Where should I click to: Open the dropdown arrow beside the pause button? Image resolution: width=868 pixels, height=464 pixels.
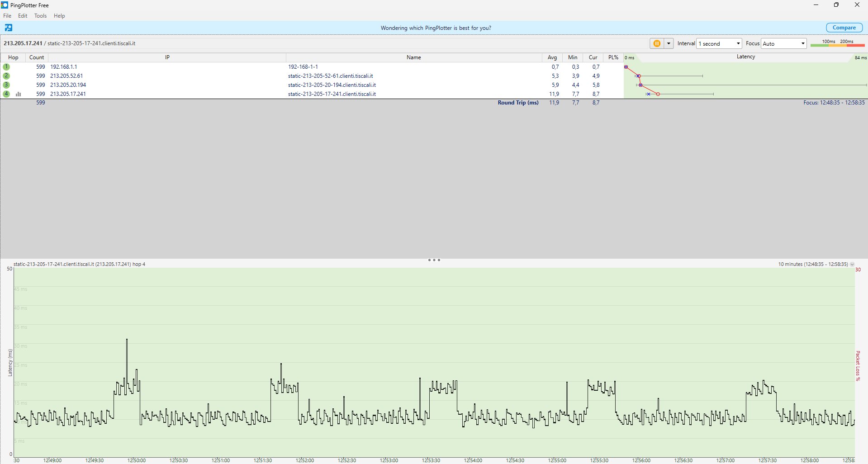[x=669, y=43]
